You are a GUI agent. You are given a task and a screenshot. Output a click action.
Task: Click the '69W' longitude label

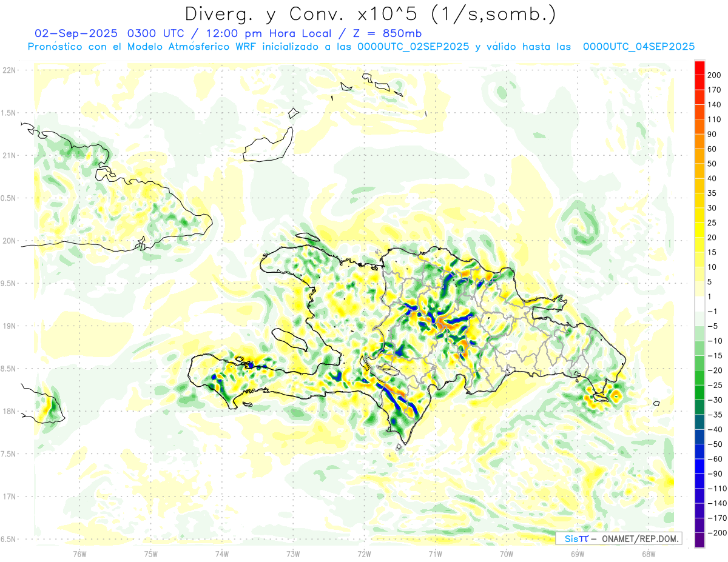pyautogui.click(x=577, y=554)
